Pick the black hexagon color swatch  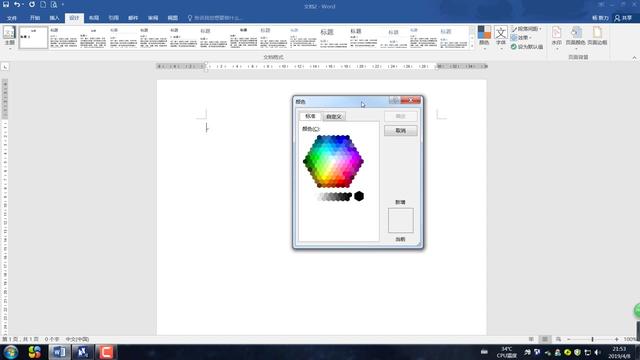359,196
